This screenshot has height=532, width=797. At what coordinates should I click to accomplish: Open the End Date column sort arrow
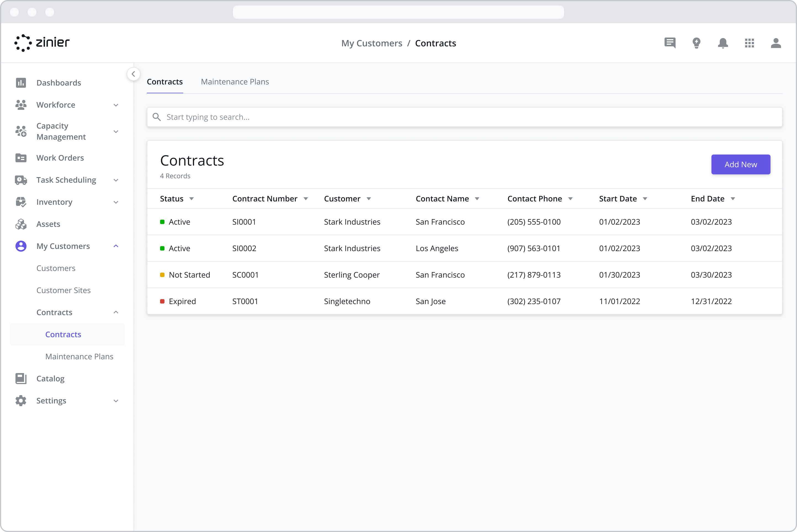(x=733, y=199)
